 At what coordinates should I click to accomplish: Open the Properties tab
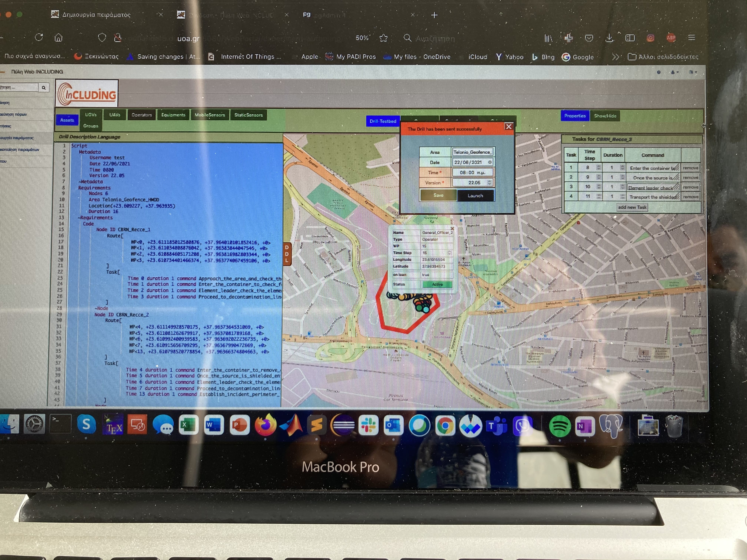point(575,116)
